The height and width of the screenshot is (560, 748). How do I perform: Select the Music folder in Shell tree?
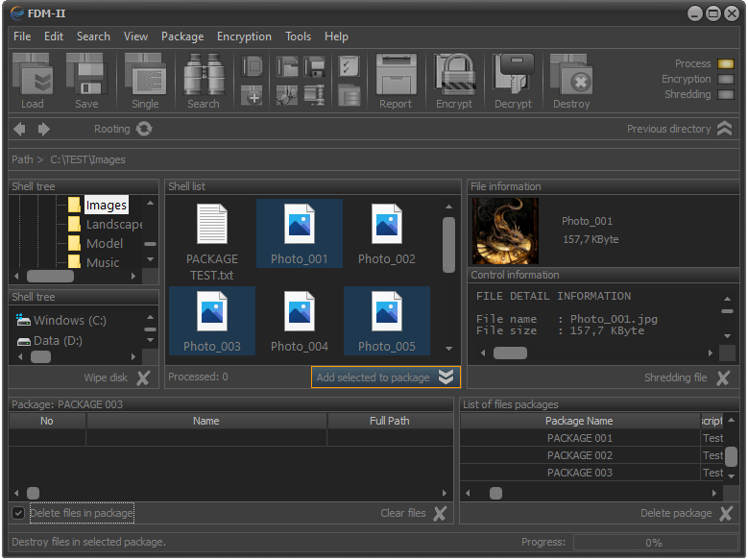point(93,262)
